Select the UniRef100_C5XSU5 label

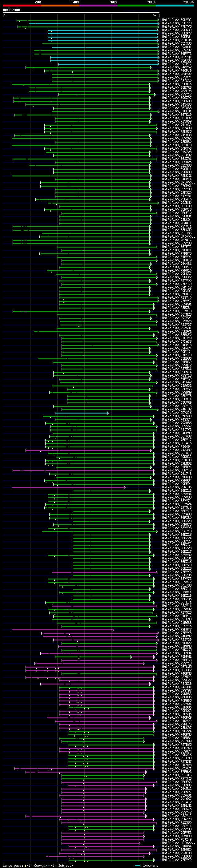point(177,43)
